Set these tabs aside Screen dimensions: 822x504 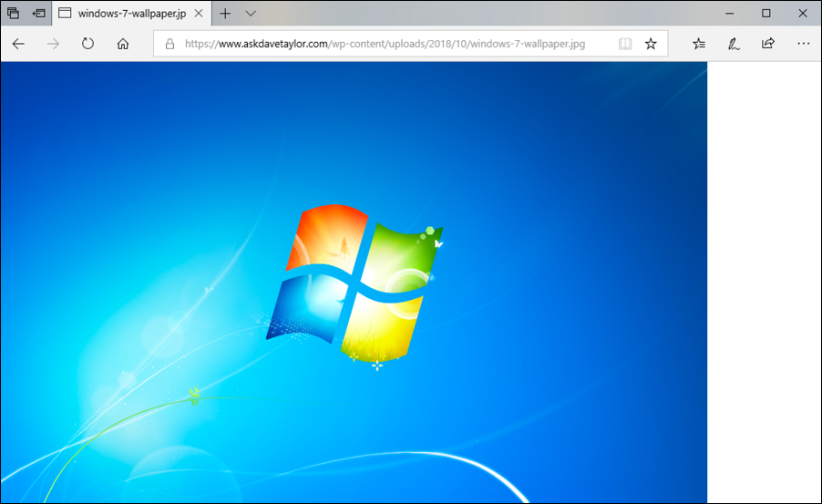(x=39, y=14)
